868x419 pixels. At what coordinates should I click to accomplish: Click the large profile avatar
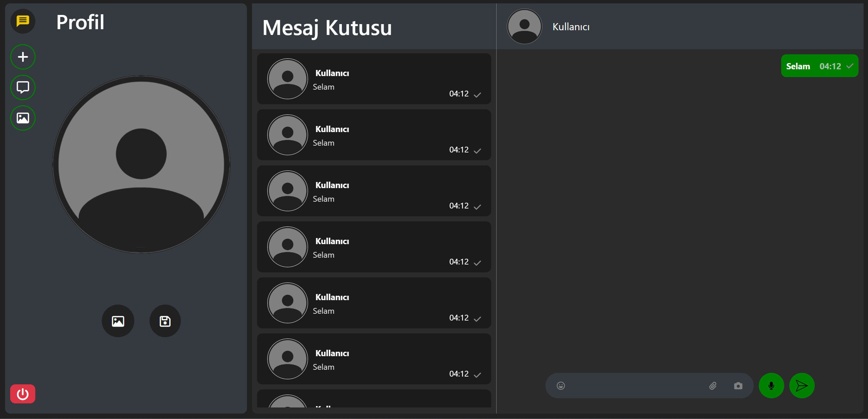pyautogui.click(x=141, y=164)
